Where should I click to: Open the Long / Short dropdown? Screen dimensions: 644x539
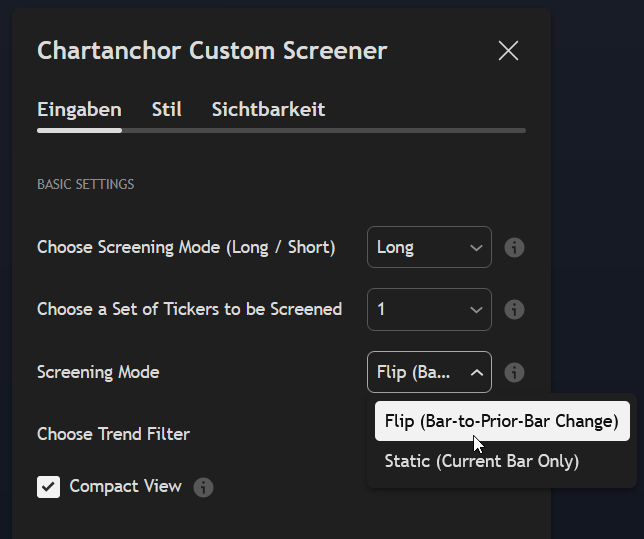pos(429,248)
